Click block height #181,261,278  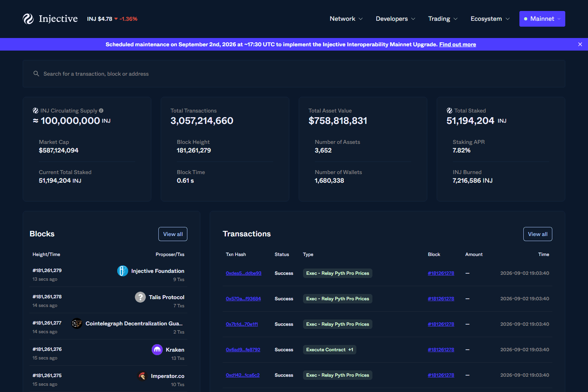[47, 297]
